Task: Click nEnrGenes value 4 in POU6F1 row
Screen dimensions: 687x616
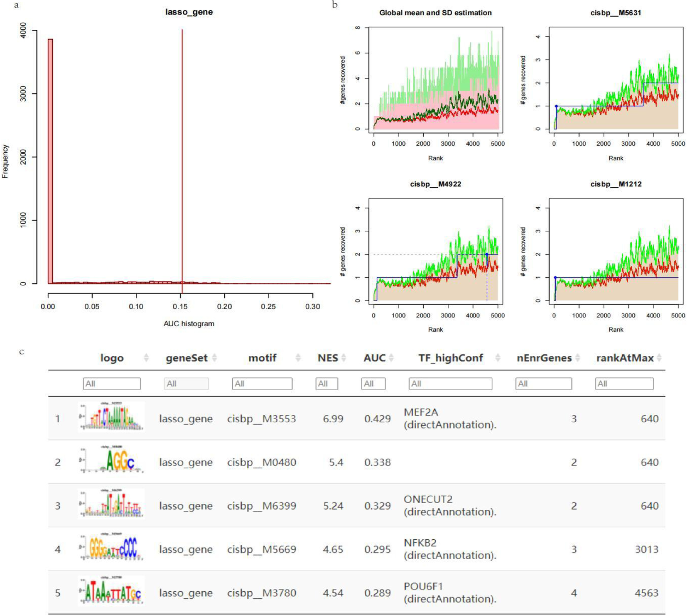Action: [x=574, y=593]
